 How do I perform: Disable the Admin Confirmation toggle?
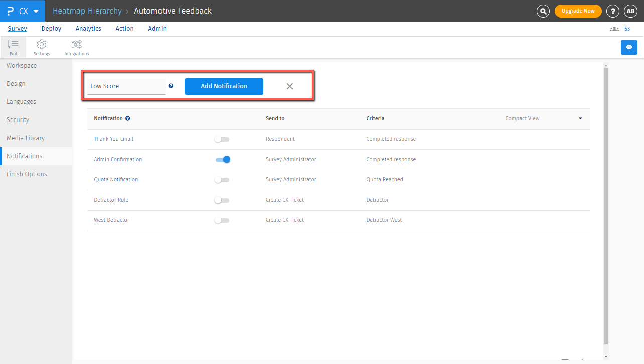tap(223, 159)
